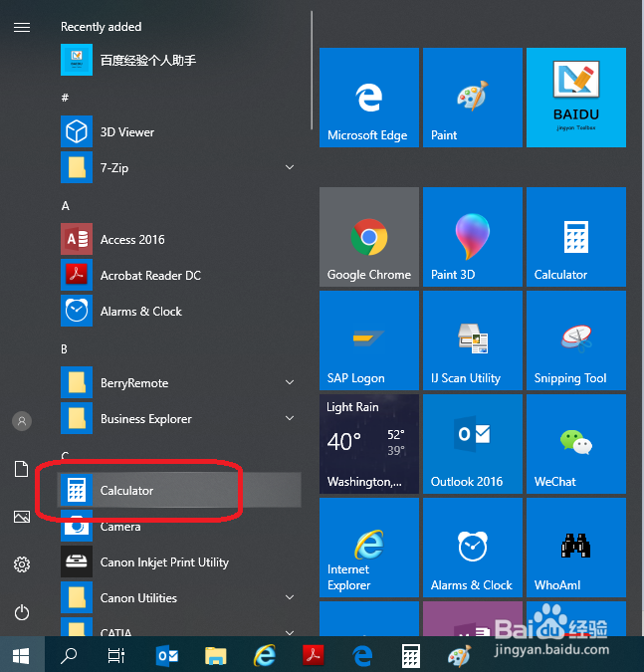Select Calculator in the app list
The height and width of the screenshot is (672, 644).
179,490
